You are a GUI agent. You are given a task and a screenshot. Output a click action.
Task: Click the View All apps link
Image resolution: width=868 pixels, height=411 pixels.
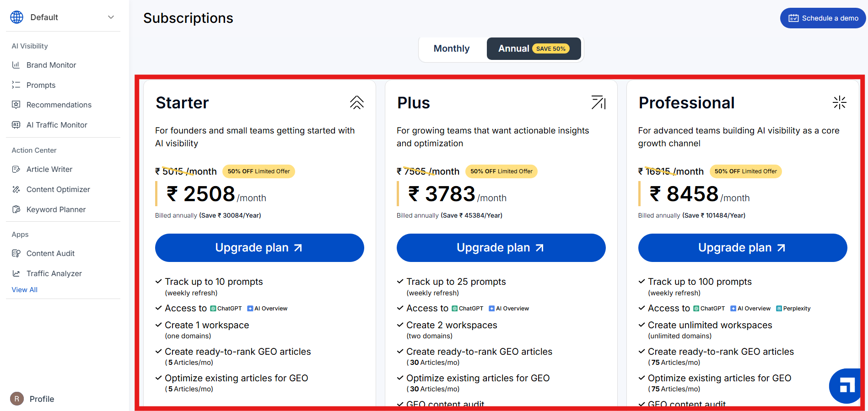25,290
